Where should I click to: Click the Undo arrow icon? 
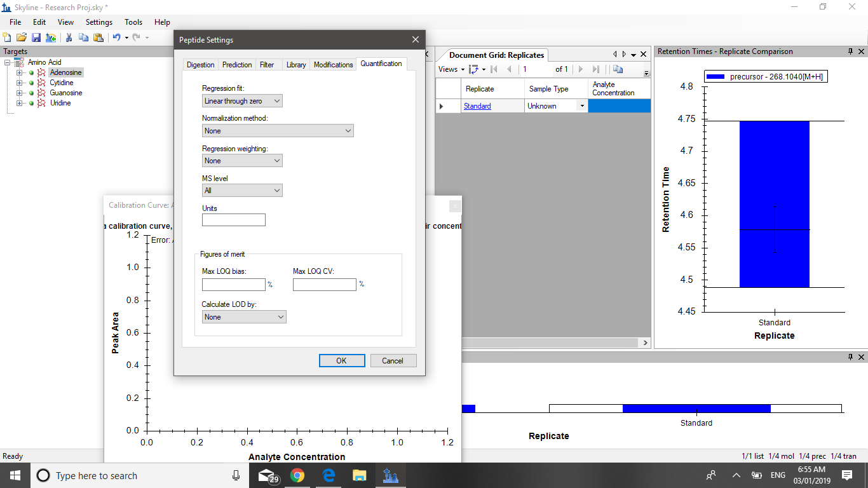[116, 37]
